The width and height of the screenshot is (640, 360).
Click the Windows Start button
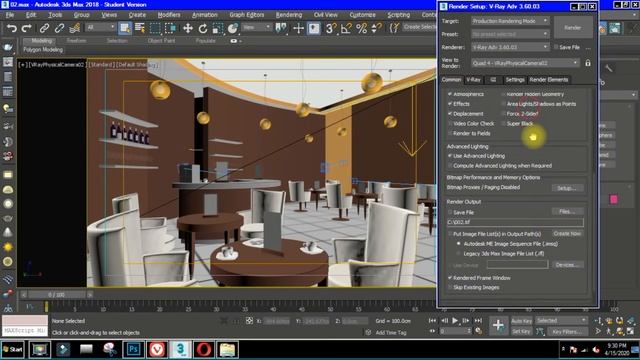(x=13, y=349)
